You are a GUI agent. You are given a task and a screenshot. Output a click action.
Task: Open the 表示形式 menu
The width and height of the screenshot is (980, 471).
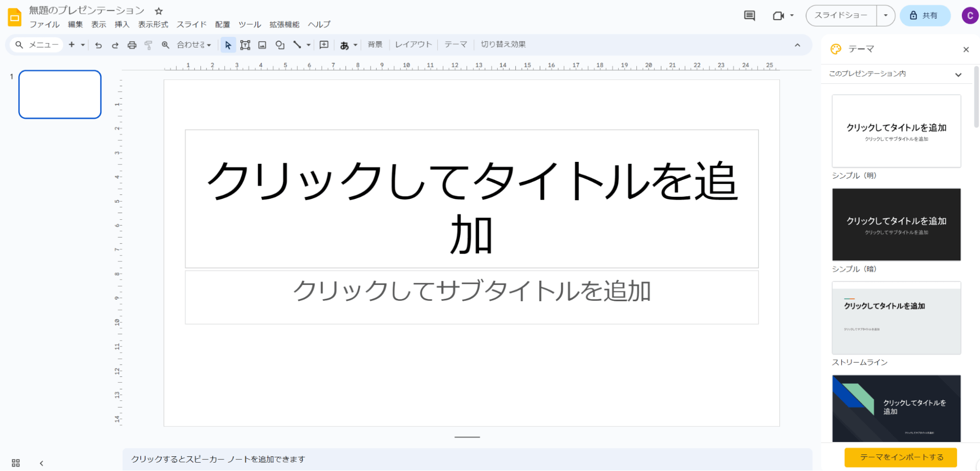(x=153, y=25)
